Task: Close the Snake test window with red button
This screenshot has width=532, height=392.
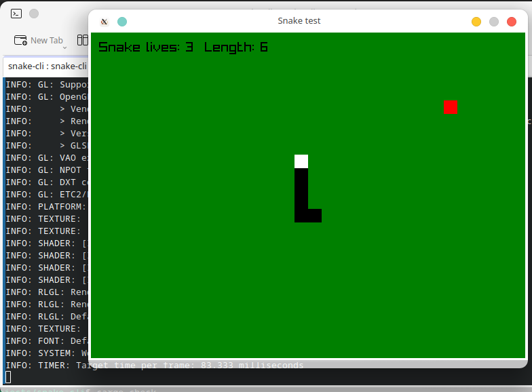Action: coord(512,22)
